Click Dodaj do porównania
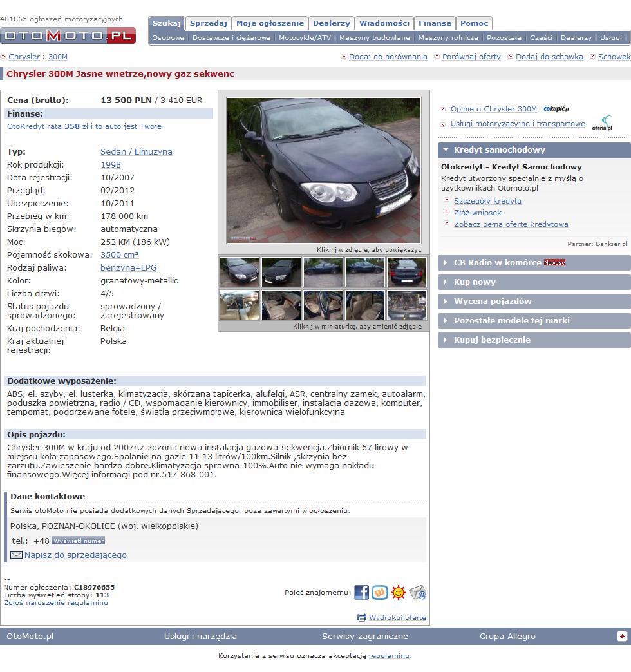The image size is (631, 672). tap(388, 57)
